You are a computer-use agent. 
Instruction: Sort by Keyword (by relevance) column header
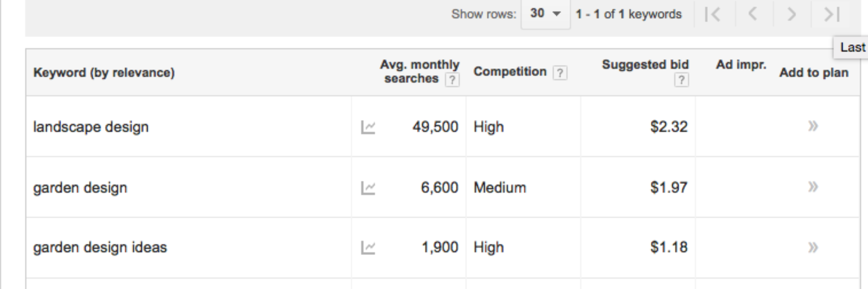tap(104, 73)
